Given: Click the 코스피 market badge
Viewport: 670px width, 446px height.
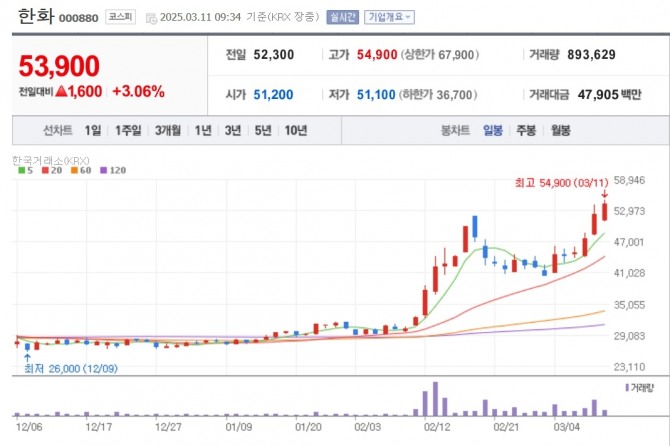Looking at the screenshot, I should pos(120,17).
